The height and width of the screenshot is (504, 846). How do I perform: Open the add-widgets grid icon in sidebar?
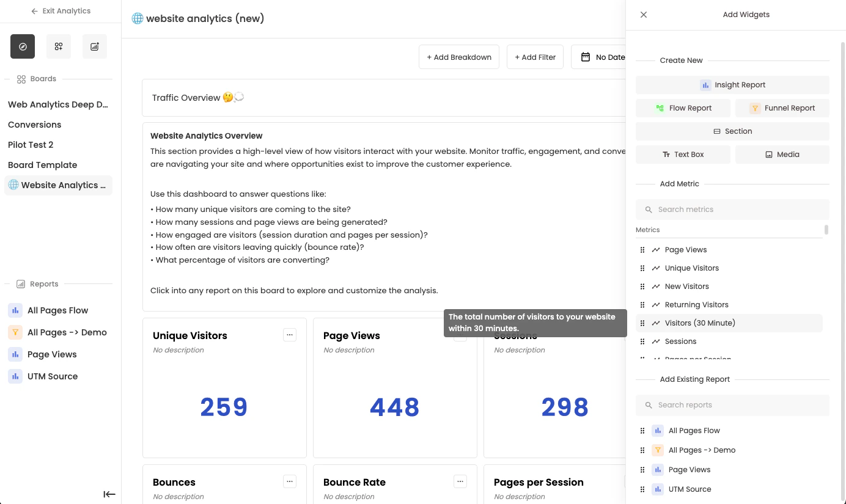click(59, 46)
